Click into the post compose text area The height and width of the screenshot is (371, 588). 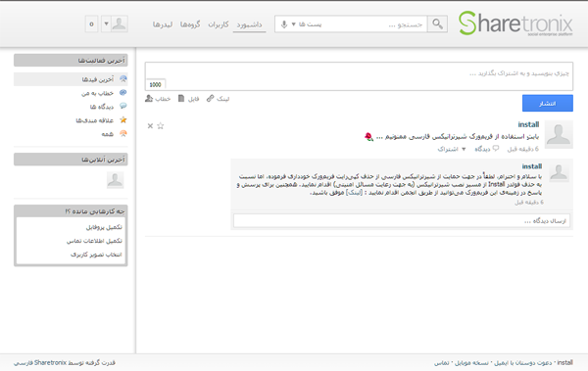359,76
